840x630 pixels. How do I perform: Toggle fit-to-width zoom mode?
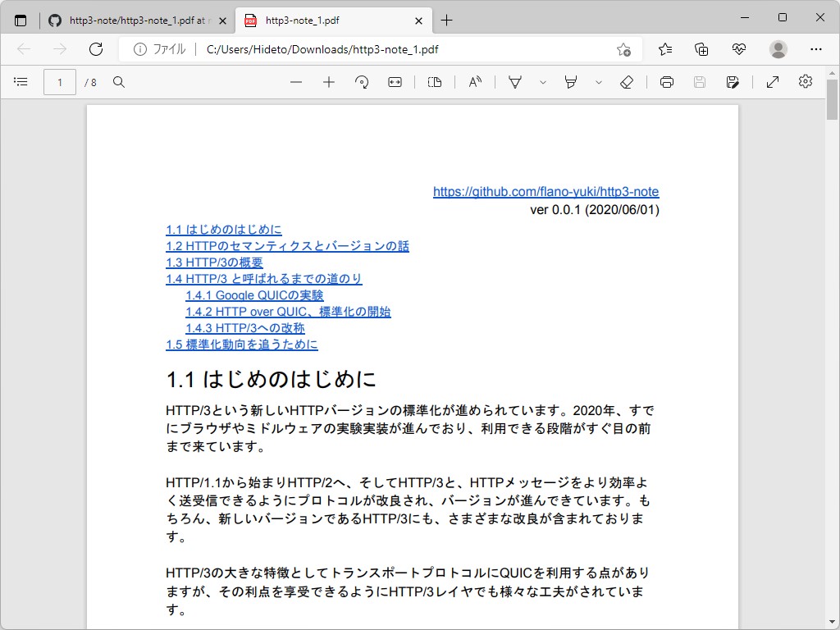(395, 82)
